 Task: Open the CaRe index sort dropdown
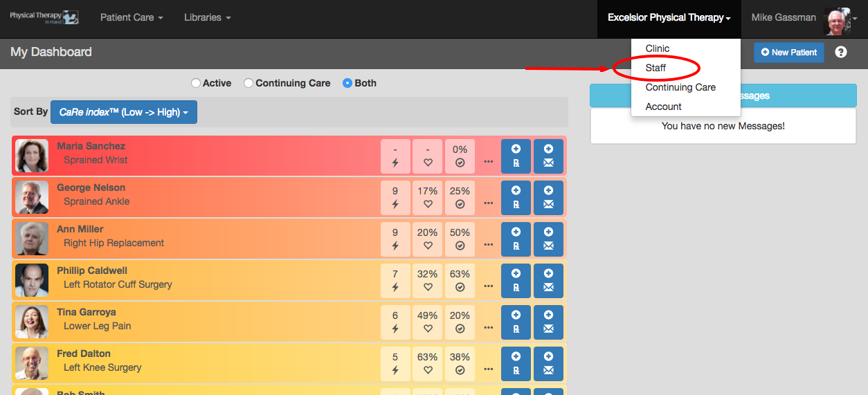pos(124,112)
